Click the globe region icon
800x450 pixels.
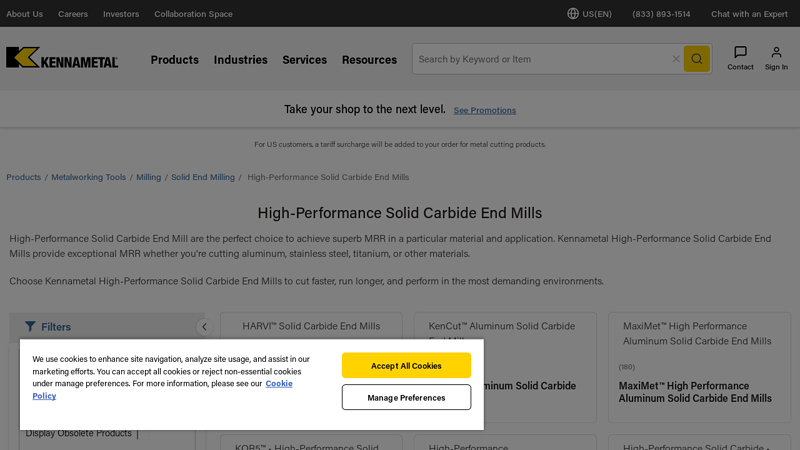point(573,14)
